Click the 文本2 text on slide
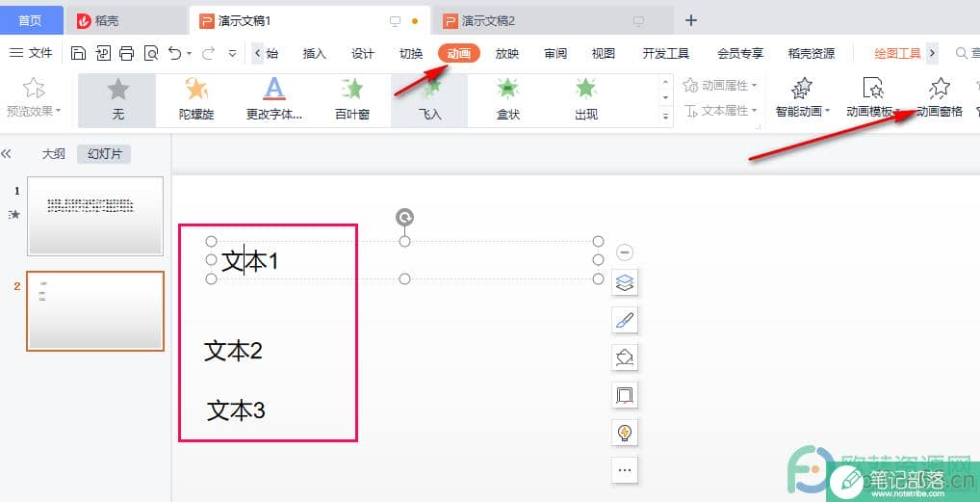The width and height of the screenshot is (980, 502). [x=233, y=351]
